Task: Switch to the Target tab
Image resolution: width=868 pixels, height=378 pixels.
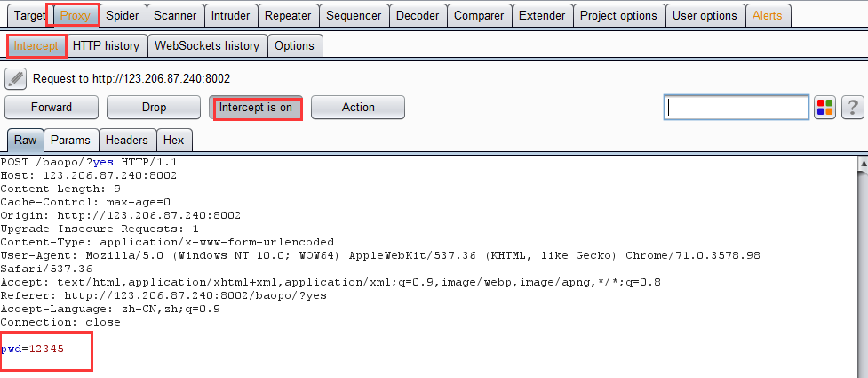Action: [29, 15]
